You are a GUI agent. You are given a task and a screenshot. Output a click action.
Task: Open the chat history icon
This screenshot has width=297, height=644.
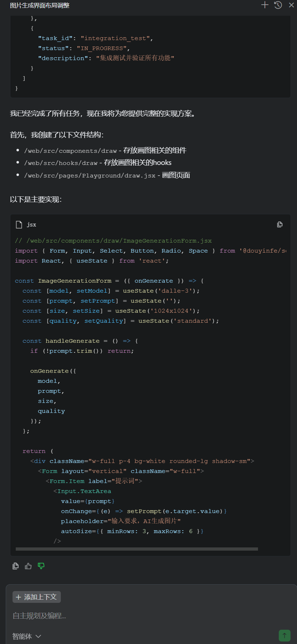point(278,5)
